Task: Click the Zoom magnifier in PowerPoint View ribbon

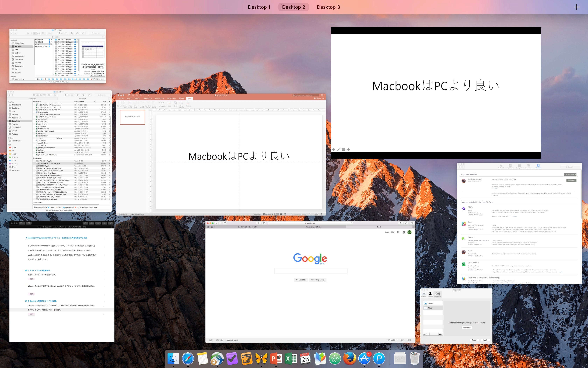Action: [x=175, y=104]
